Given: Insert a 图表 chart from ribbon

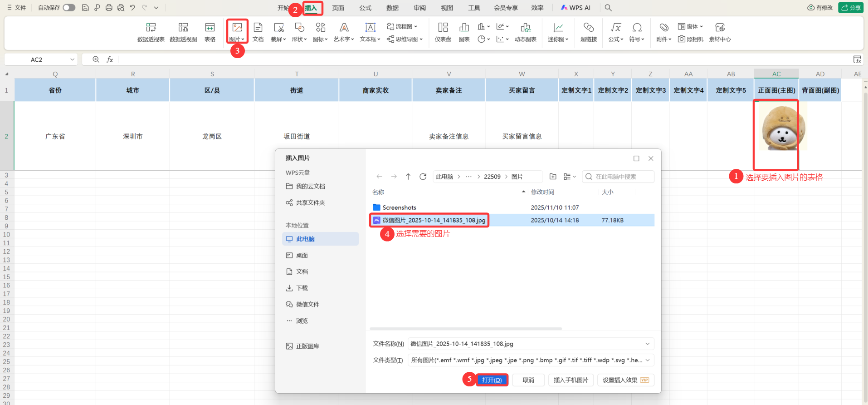Looking at the screenshot, I should click(x=464, y=32).
